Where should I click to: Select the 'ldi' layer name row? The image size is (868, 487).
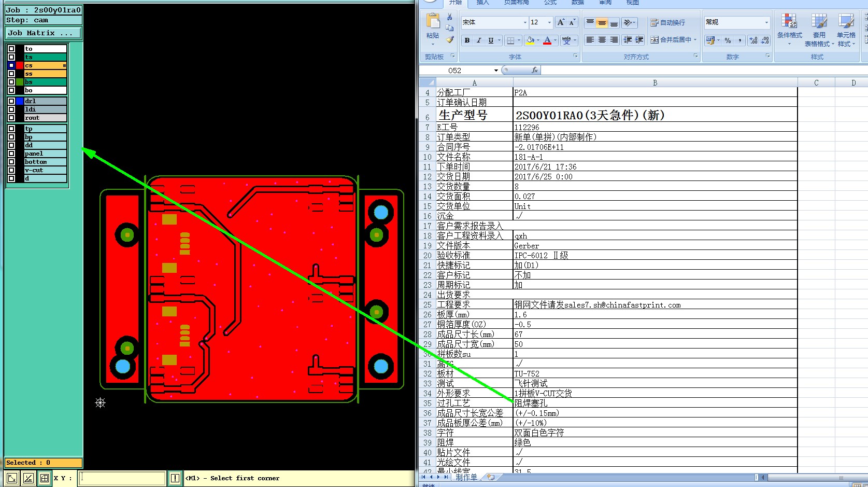(46, 109)
